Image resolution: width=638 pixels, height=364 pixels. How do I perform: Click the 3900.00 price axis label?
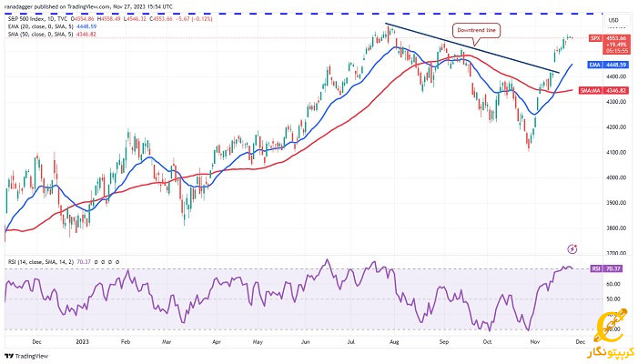(616, 203)
